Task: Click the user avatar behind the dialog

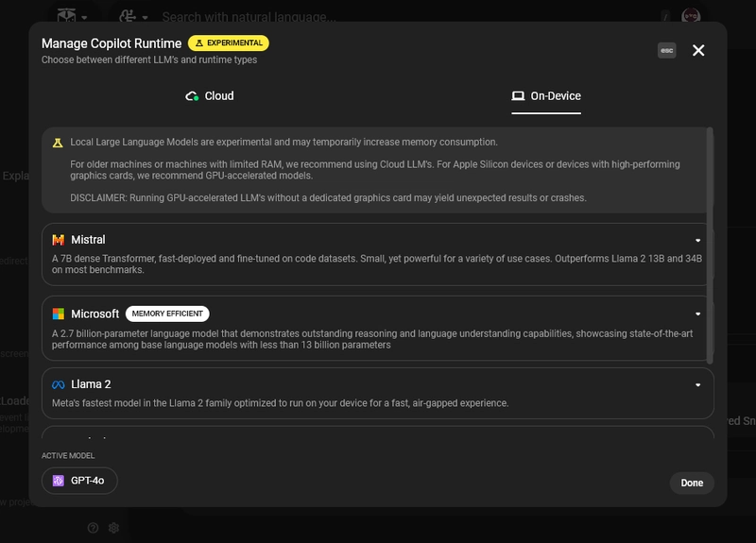Action: (x=691, y=15)
